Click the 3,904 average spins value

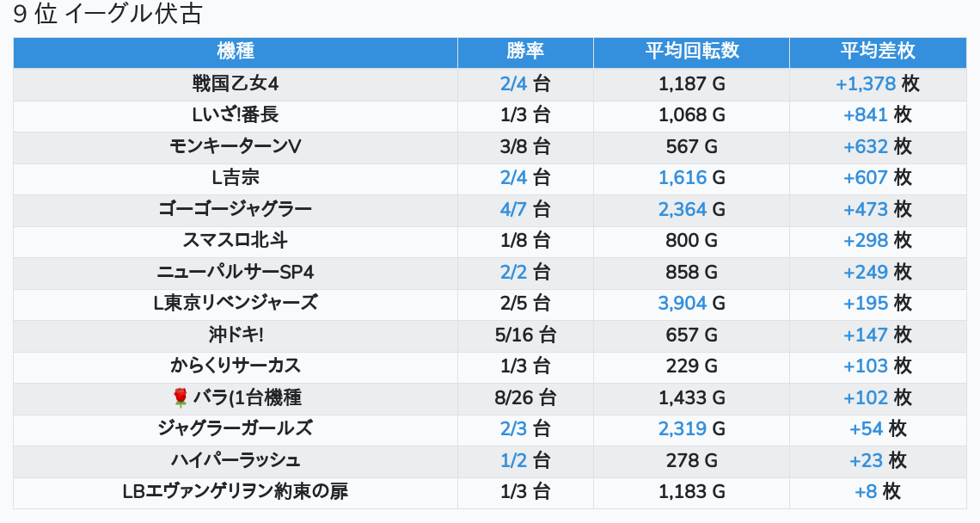click(683, 303)
